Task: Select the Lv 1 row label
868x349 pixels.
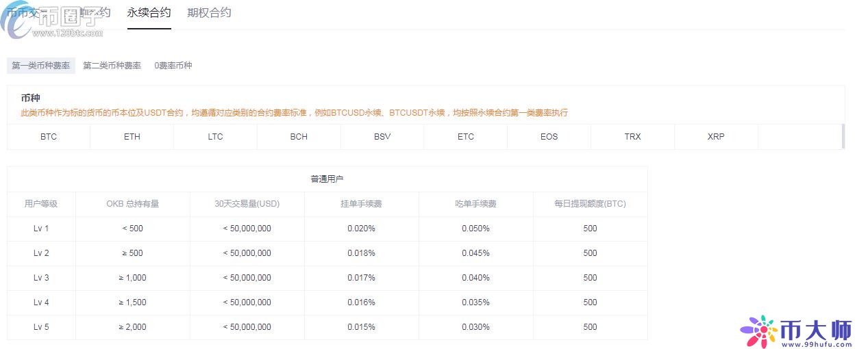Action: (x=41, y=229)
